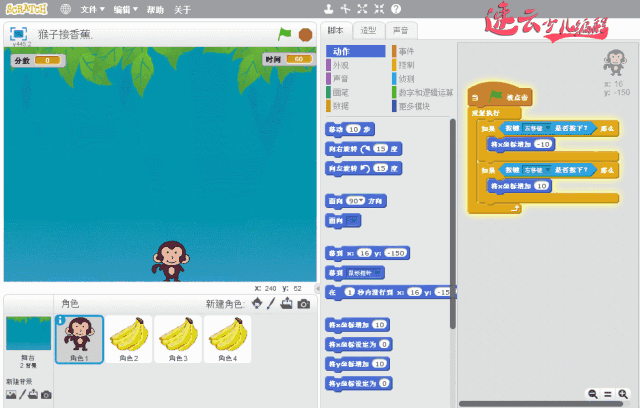640x408 pixels.
Task: Select the 控制 control block category
Action: coord(406,64)
